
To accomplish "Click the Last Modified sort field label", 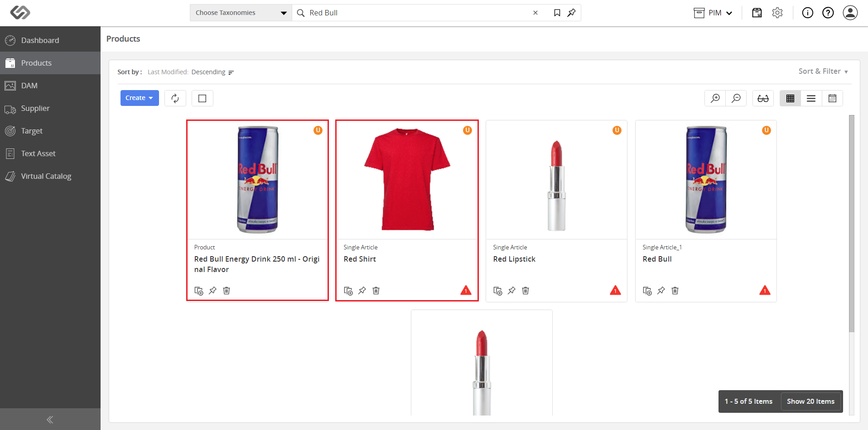I will (x=168, y=72).
